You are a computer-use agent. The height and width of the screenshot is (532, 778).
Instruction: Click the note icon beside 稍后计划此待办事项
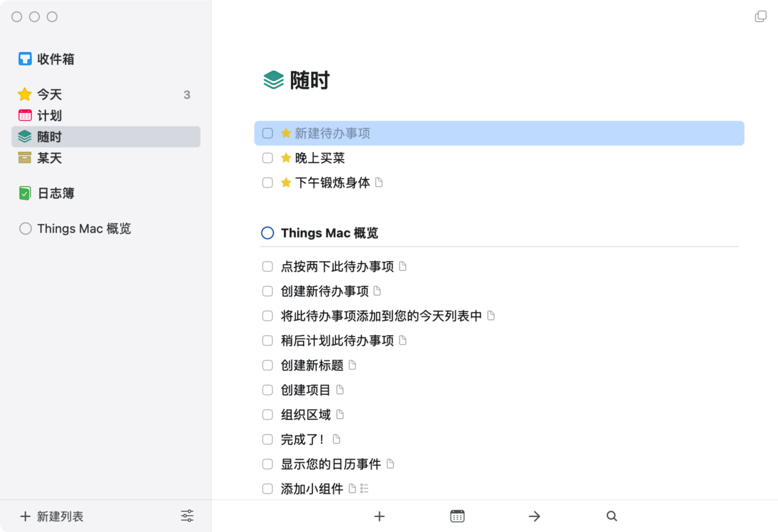tap(403, 340)
